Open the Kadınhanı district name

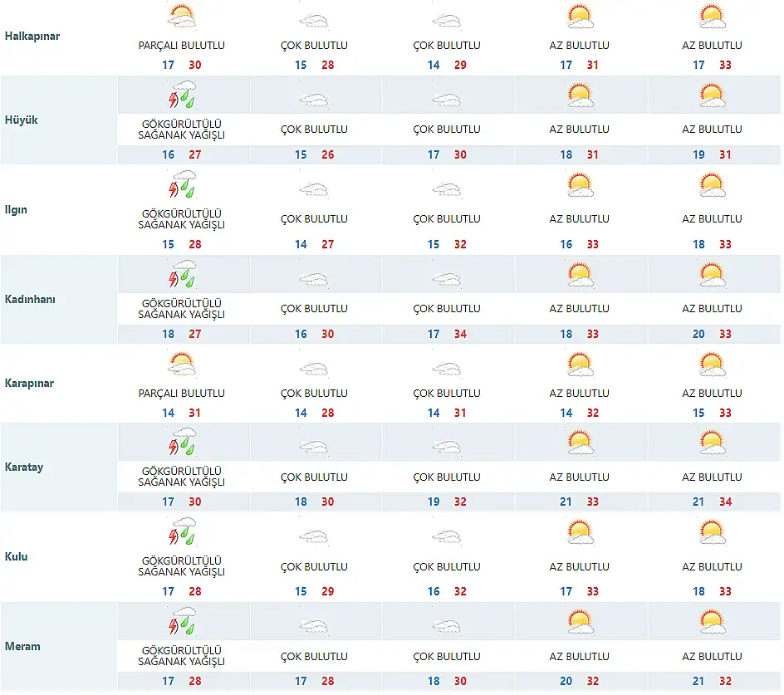click(x=30, y=300)
